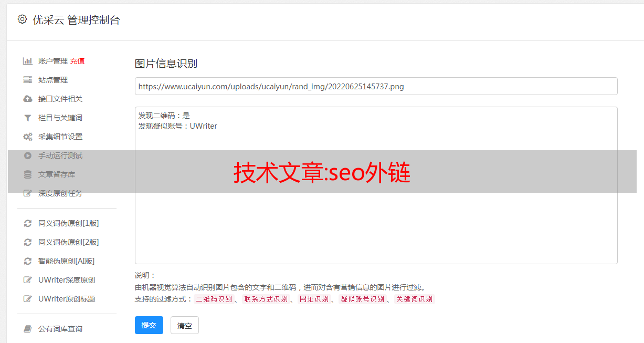The width and height of the screenshot is (644, 343).
Task: Click the result line 发现疑似账号：UWriter
Action: pyautogui.click(x=177, y=126)
